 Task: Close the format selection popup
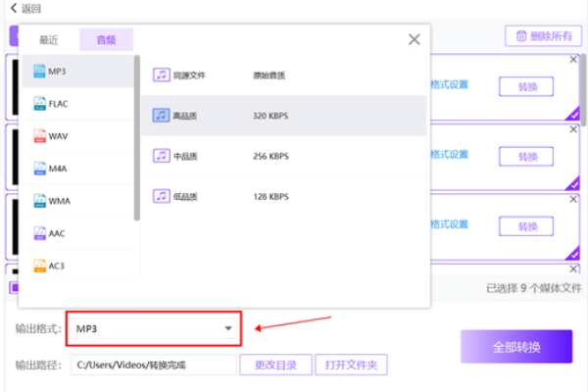[x=414, y=39]
